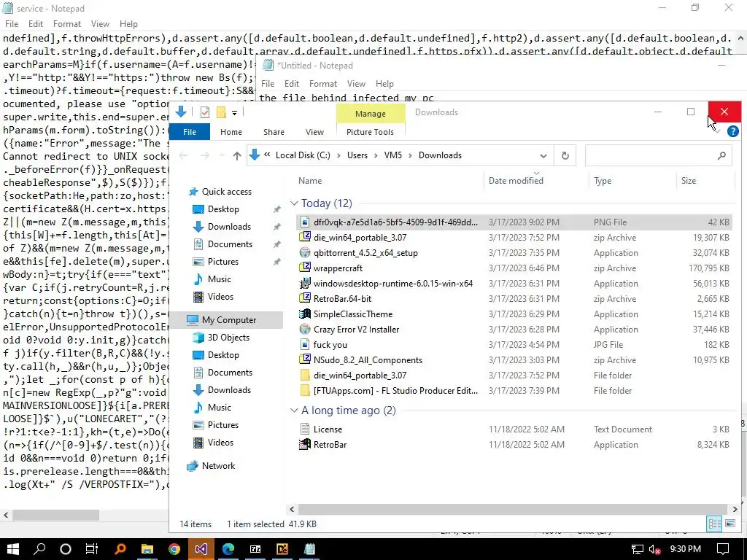Select 3D Objects in navigation pane

click(228, 338)
